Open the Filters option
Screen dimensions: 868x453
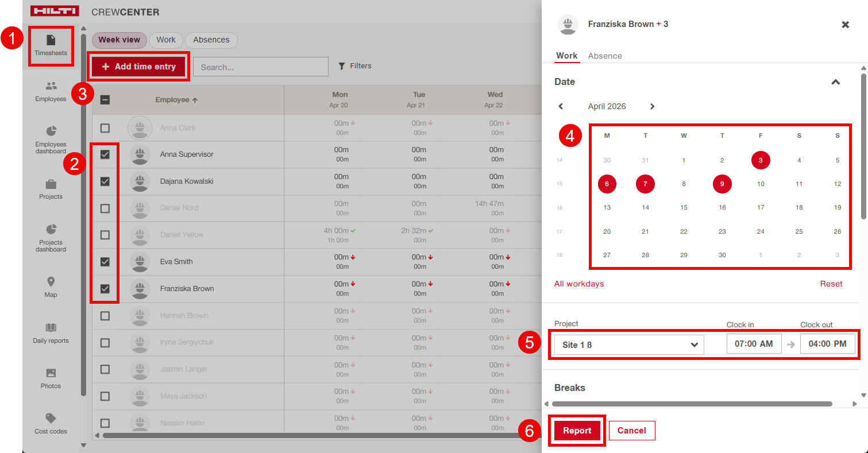point(354,66)
